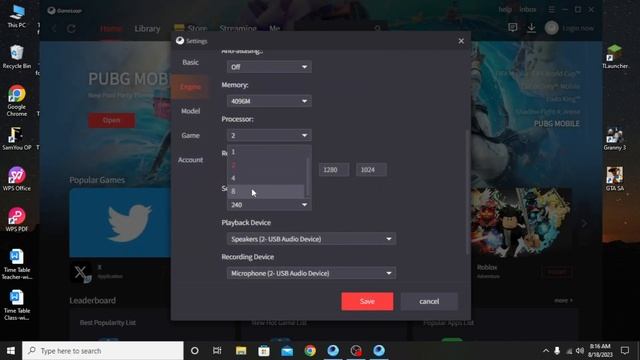Open the Model settings tab
Viewport: 640px width, 360px height.
point(190,111)
